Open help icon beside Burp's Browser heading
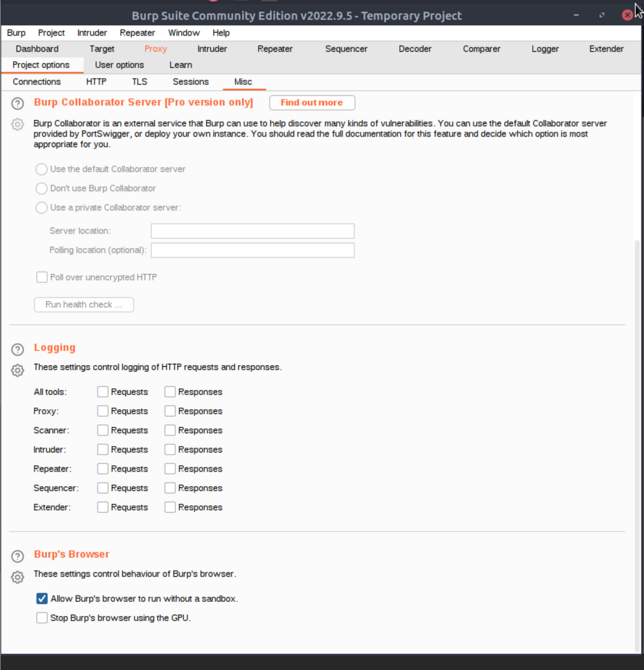 17,556
